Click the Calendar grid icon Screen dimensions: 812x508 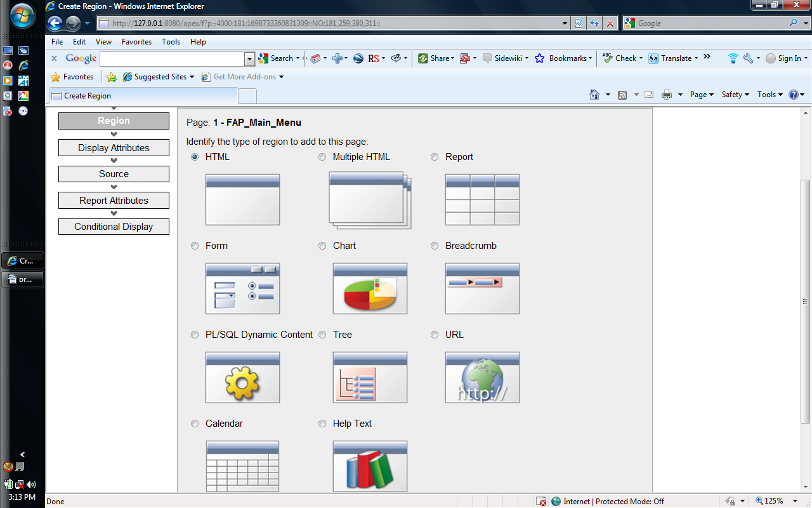click(242, 467)
